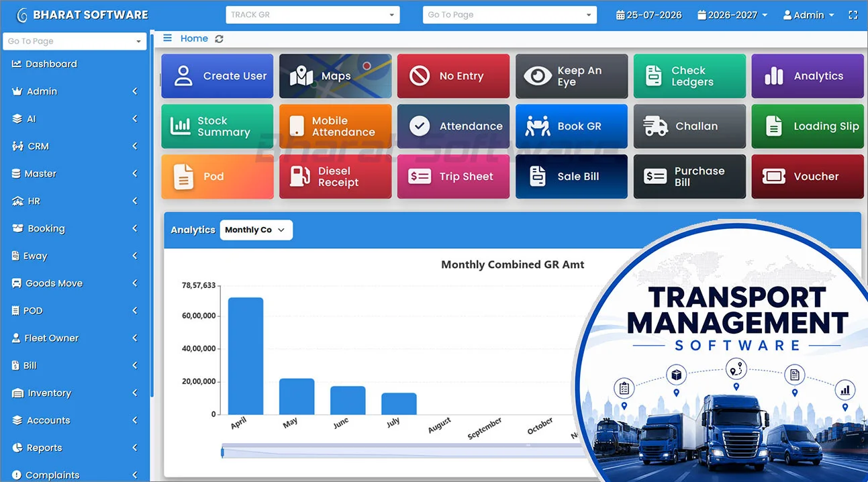Click the Create User tile icon

click(x=183, y=76)
